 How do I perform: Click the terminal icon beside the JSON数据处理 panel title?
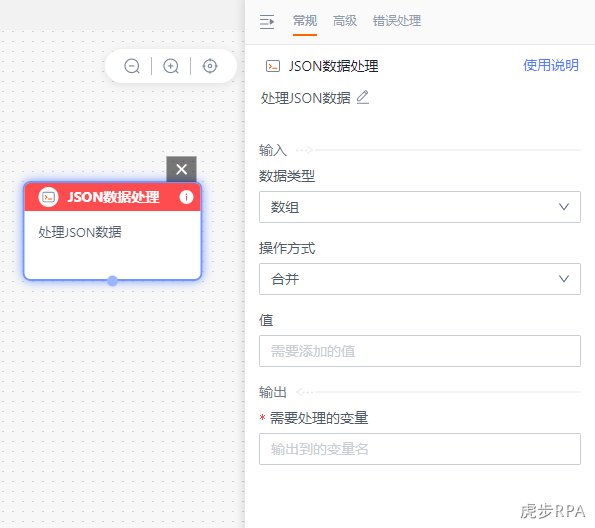272,66
